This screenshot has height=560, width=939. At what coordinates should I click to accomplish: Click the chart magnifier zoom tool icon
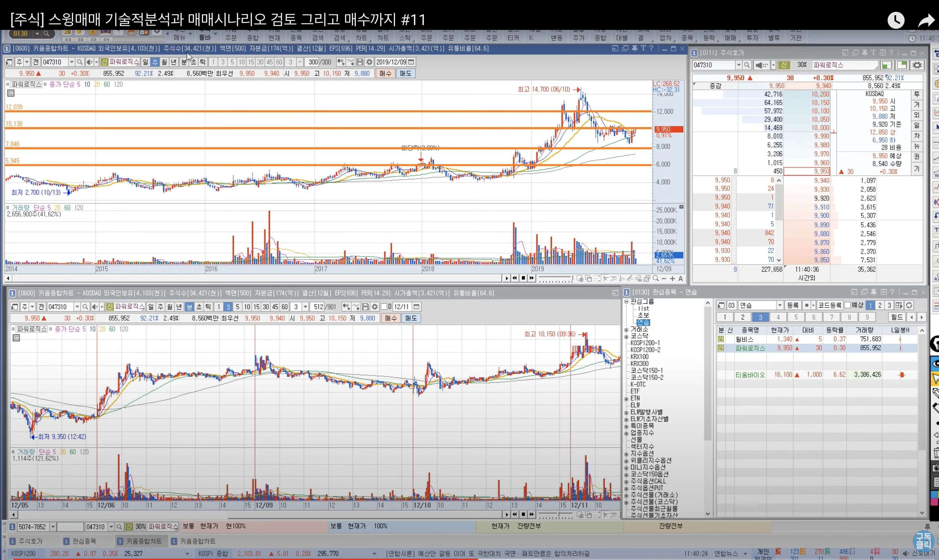pyautogui.click(x=655, y=279)
